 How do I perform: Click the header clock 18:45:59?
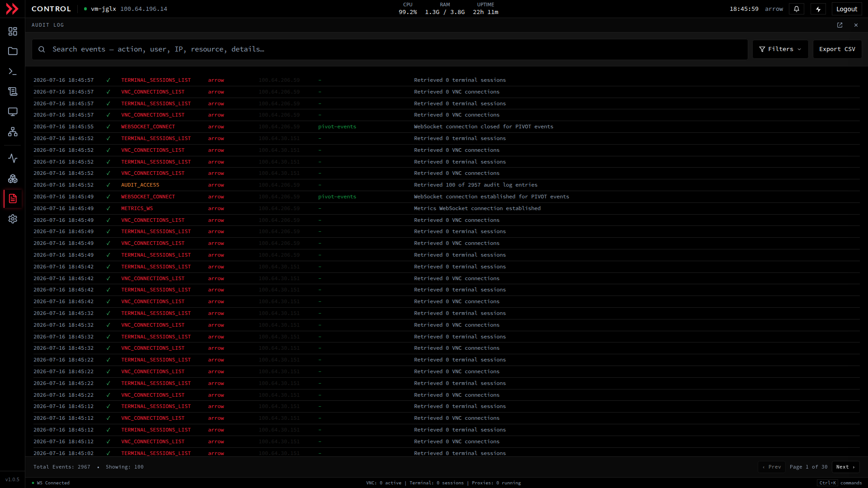click(744, 9)
